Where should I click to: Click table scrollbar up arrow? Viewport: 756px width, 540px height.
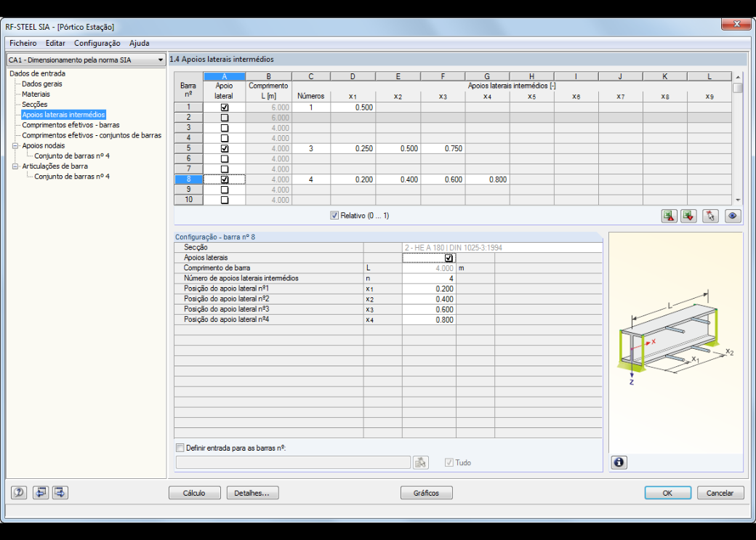[738, 77]
